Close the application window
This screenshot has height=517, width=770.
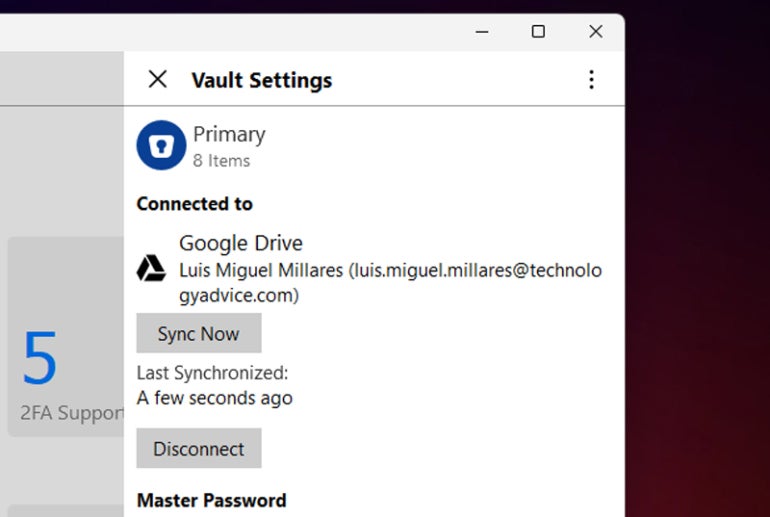tap(595, 32)
